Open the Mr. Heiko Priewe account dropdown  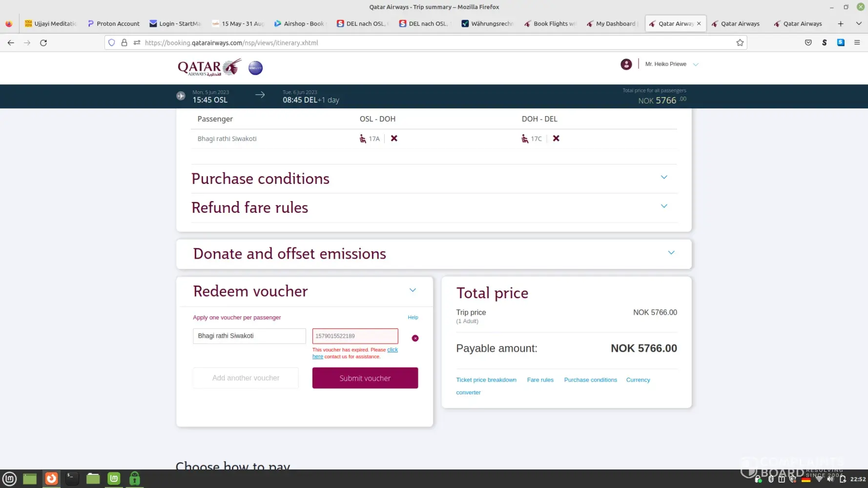[x=695, y=64]
